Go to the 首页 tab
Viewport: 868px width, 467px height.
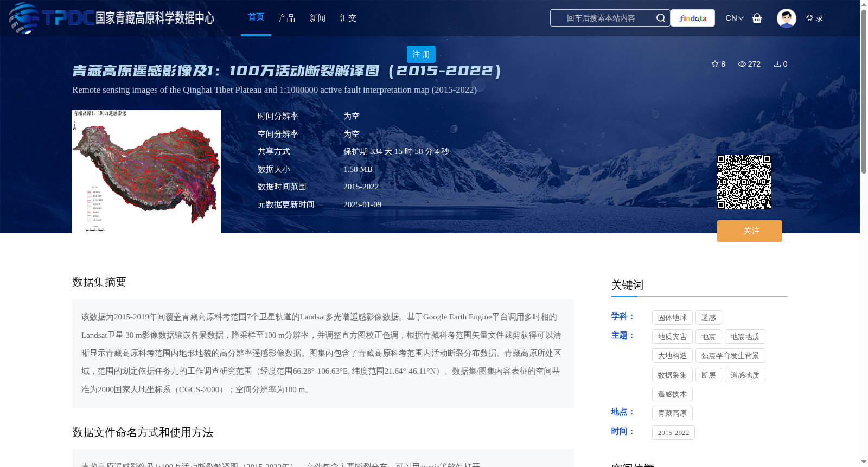(256, 17)
